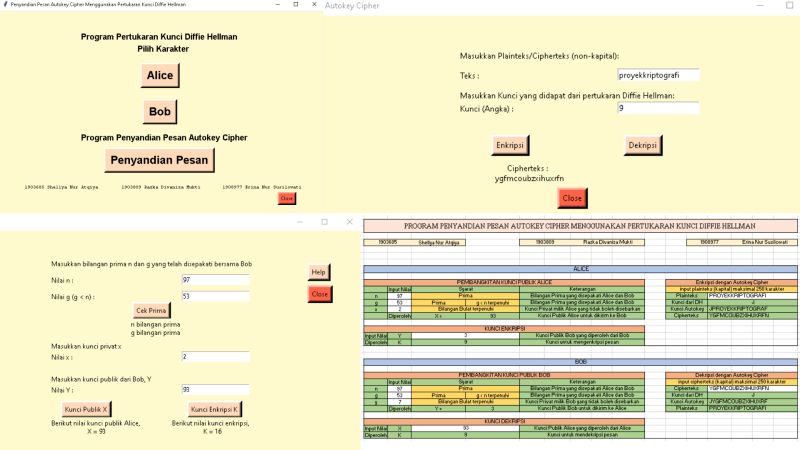This screenshot has width=800, height=450.
Task: Choose the Alice character button
Action: pos(160,76)
